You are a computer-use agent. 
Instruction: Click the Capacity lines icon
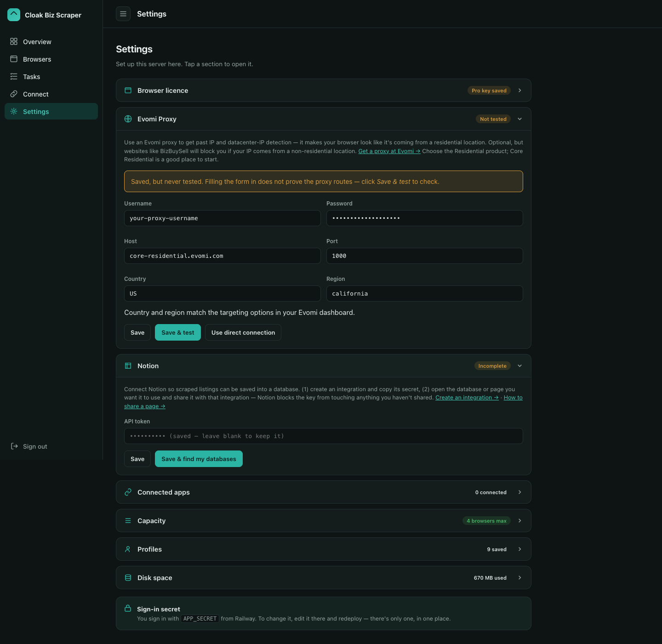[x=128, y=521]
